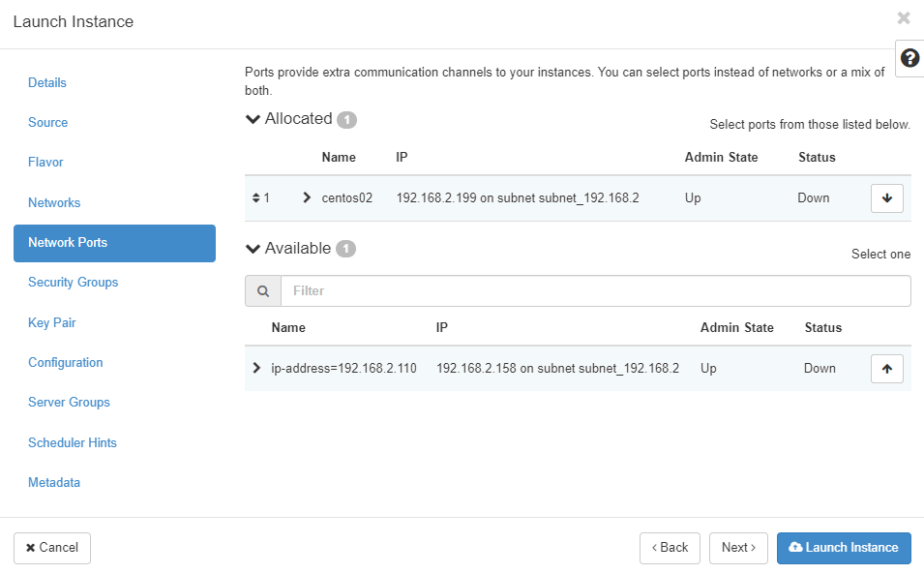Screen dimensions: 924x574
Task: Collapse the Allocated section
Action: 253,119
